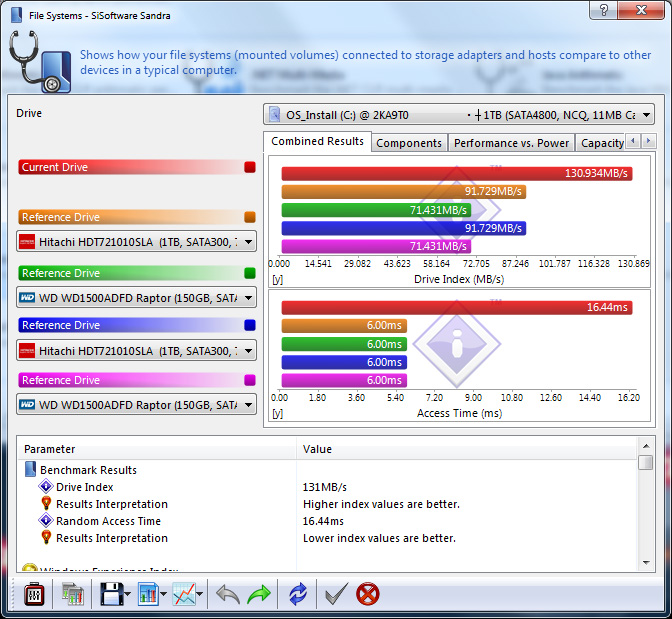Click the orange 91.729MB/s chart bar
Image resolution: width=672 pixels, height=619 pixels.
point(404,192)
